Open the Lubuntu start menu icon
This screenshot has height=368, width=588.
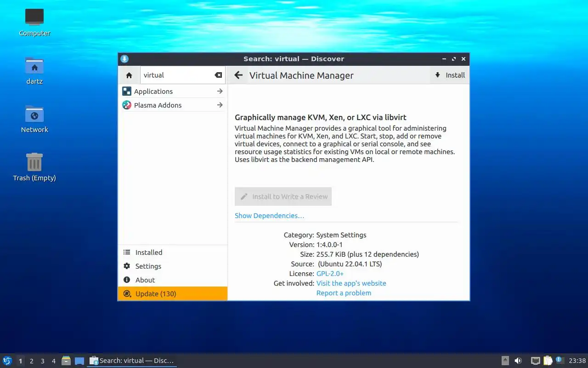click(x=7, y=361)
